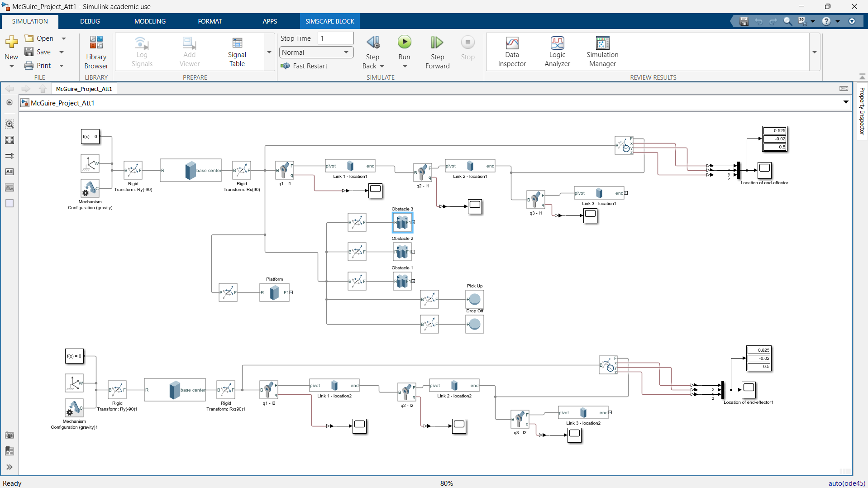Screen dimensions: 868x488
Task: Click the Redo icon in the title toolbar
Action: (773, 21)
